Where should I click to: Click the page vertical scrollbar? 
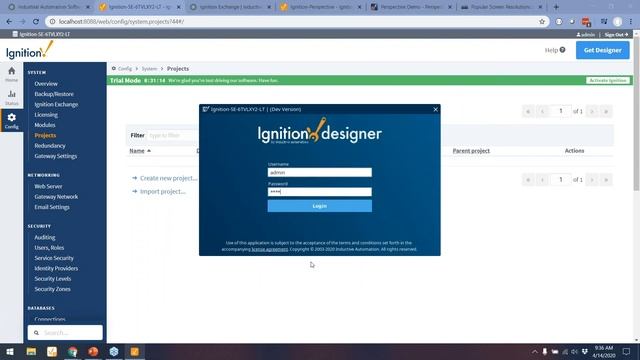pyautogui.click(x=636, y=114)
